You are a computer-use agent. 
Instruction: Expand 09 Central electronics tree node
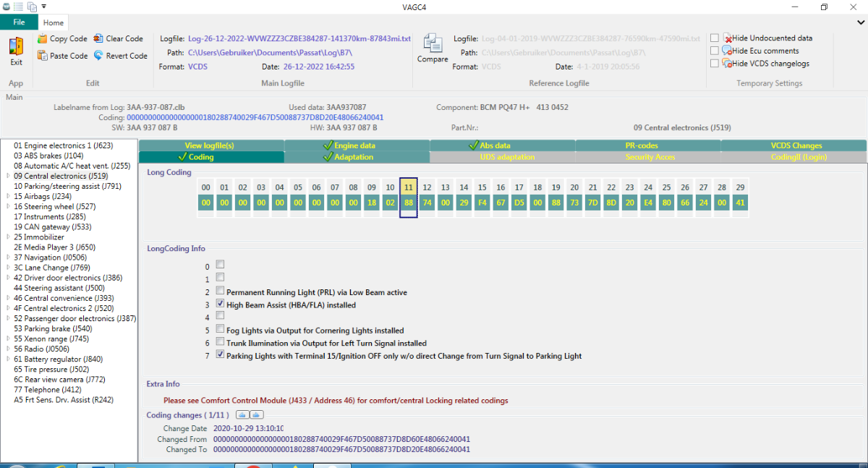pyautogui.click(x=8, y=176)
